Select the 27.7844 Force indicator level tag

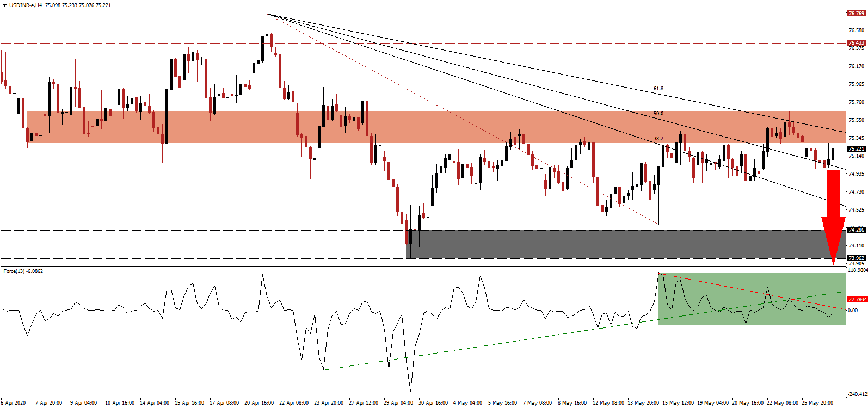pos(857,300)
